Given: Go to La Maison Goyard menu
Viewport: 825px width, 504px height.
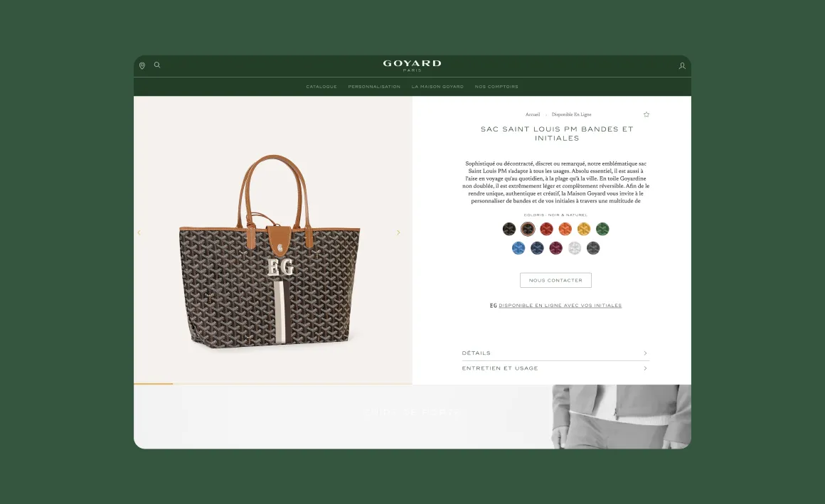Looking at the screenshot, I should 437,87.
